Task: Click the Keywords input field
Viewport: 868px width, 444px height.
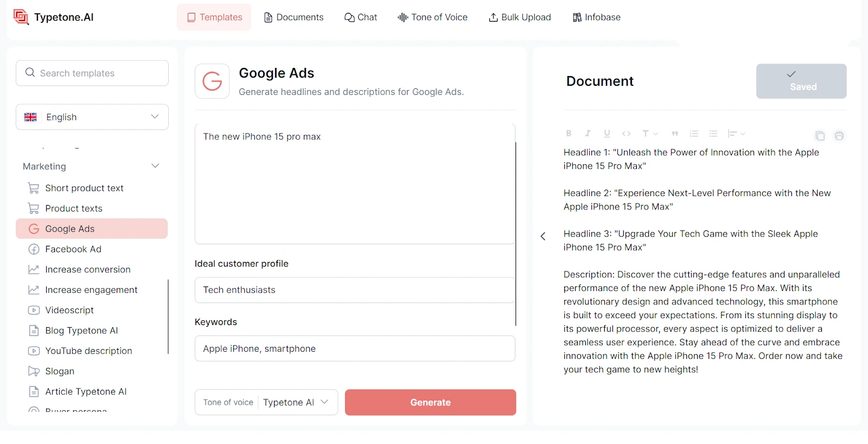Action: tap(355, 348)
